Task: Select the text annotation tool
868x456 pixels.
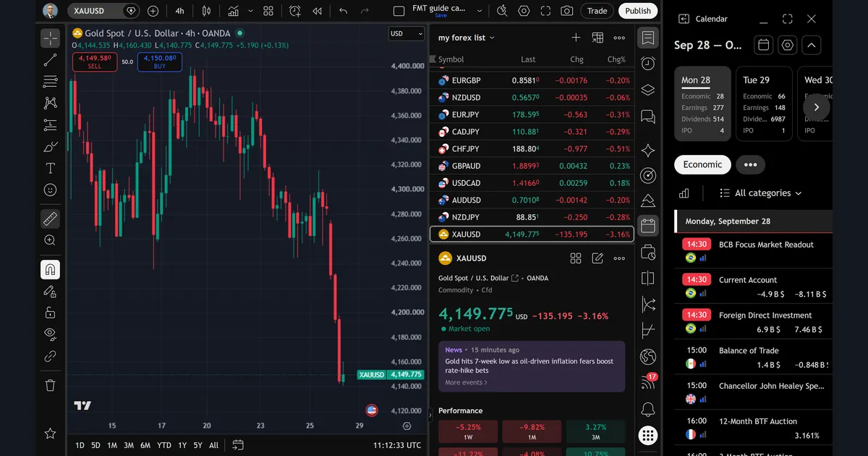Action: pyautogui.click(x=50, y=168)
